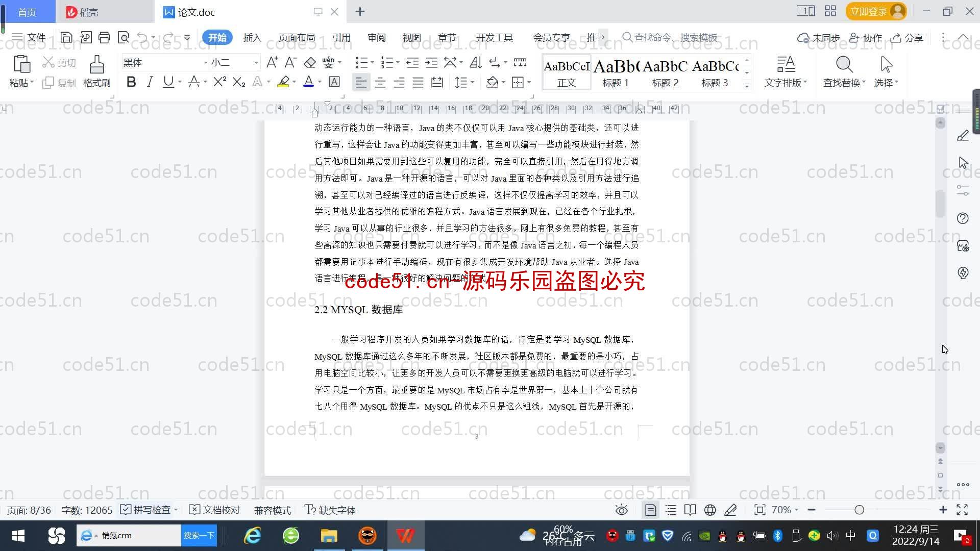Expand the bullet list dropdown arrow

(x=372, y=62)
